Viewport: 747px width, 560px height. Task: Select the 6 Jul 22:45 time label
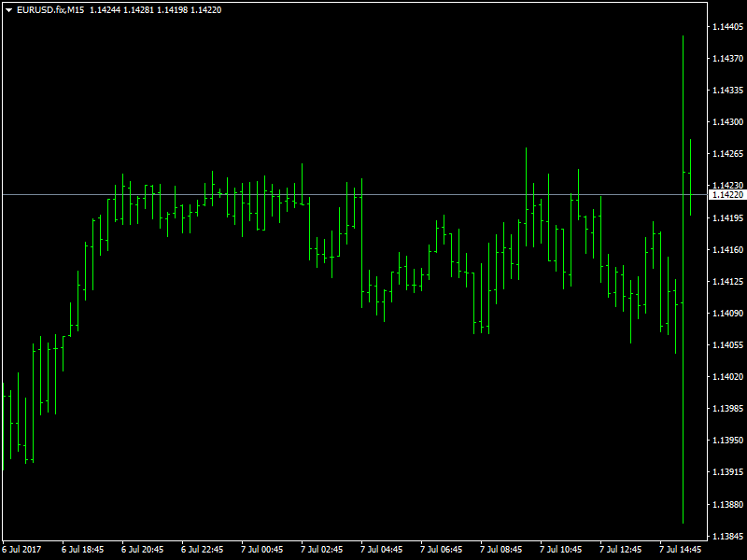202,550
